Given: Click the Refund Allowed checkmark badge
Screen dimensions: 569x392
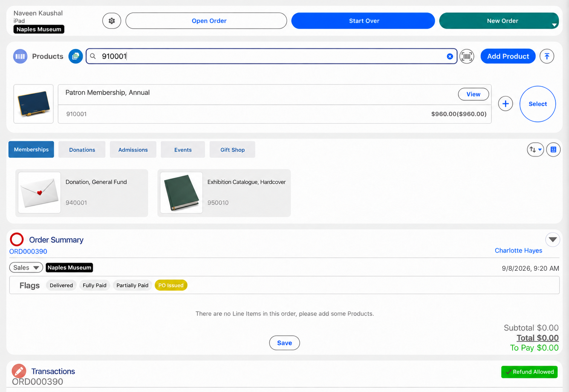Looking at the screenshot, I should coord(529,372).
